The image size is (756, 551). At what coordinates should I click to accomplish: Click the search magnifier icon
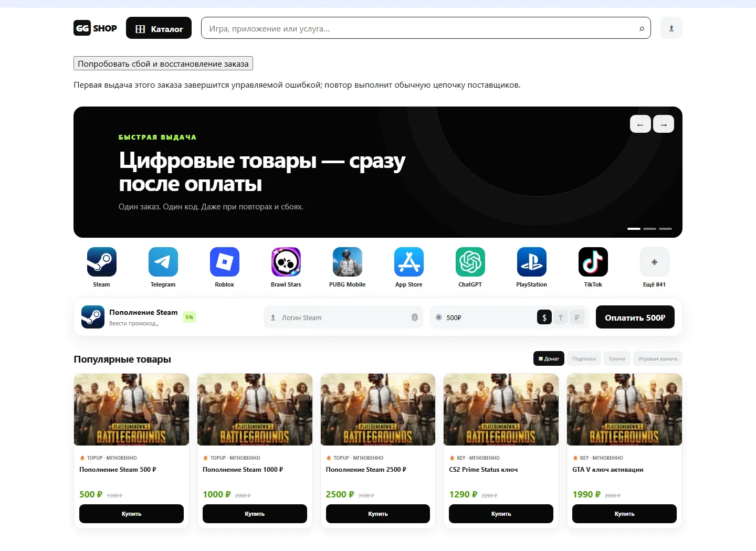click(x=642, y=28)
